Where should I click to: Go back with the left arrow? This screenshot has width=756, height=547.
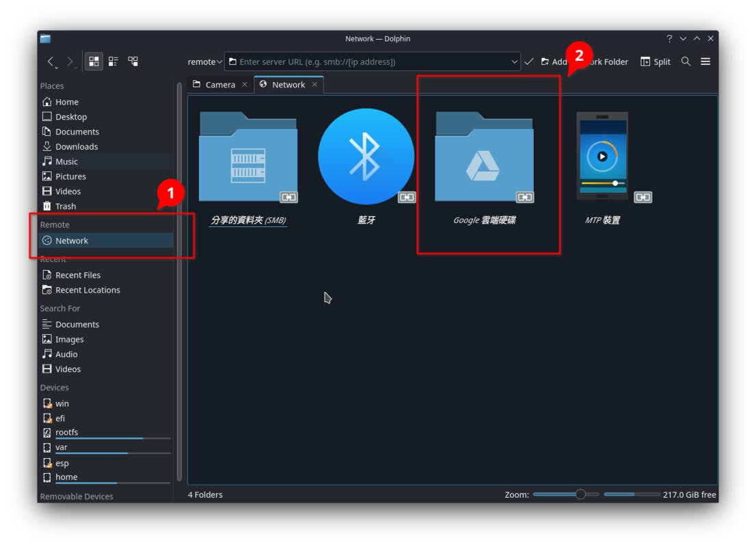pyautogui.click(x=51, y=62)
